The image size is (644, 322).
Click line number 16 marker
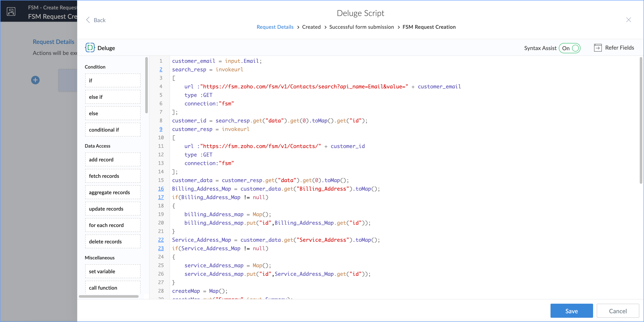[161, 189]
